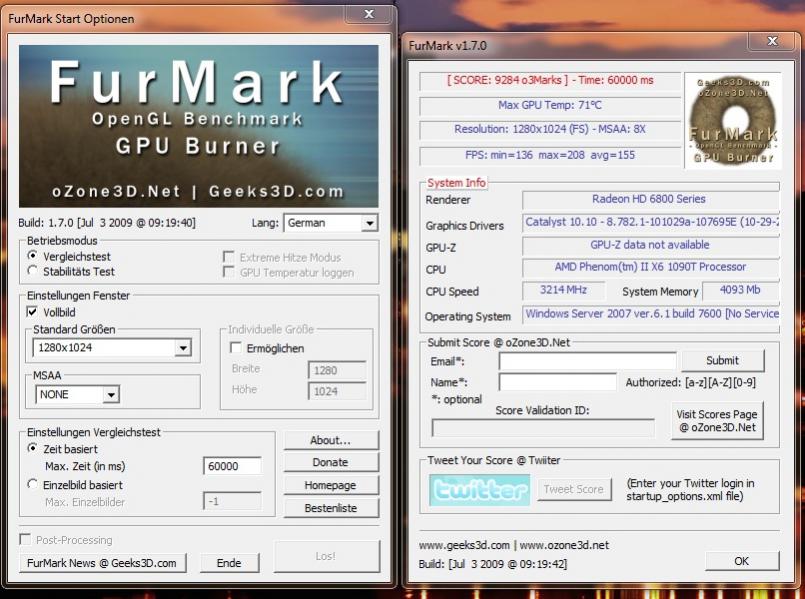Click the Tweet Score button

click(574, 489)
